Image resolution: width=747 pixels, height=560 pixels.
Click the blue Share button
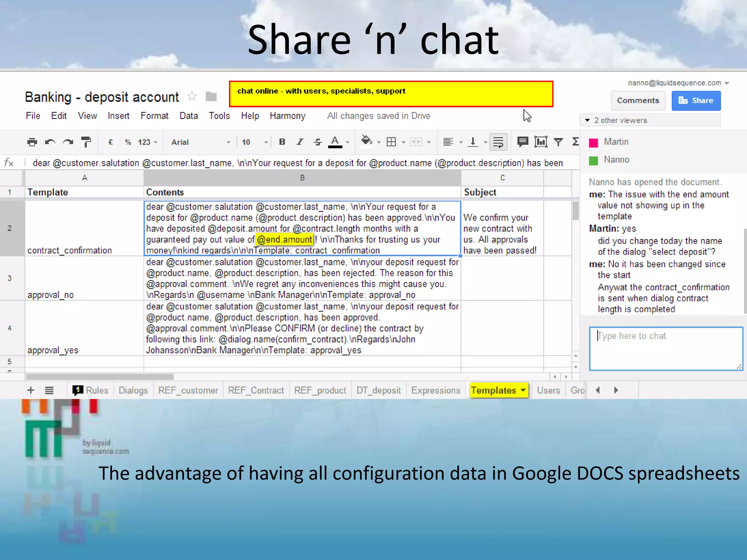point(696,101)
